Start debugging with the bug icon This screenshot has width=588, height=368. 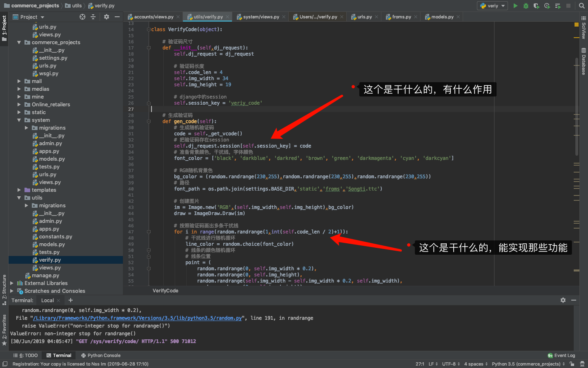tap(526, 6)
